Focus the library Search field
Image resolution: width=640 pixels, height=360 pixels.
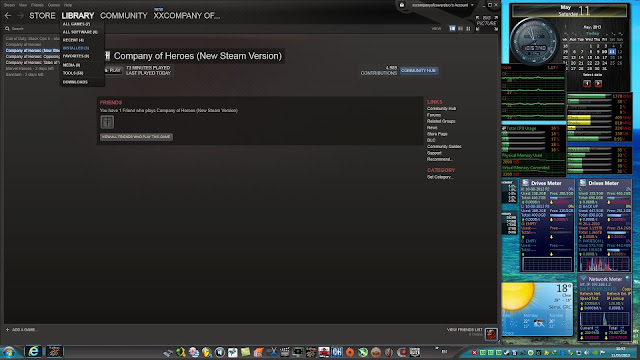pyautogui.click(x=33, y=29)
